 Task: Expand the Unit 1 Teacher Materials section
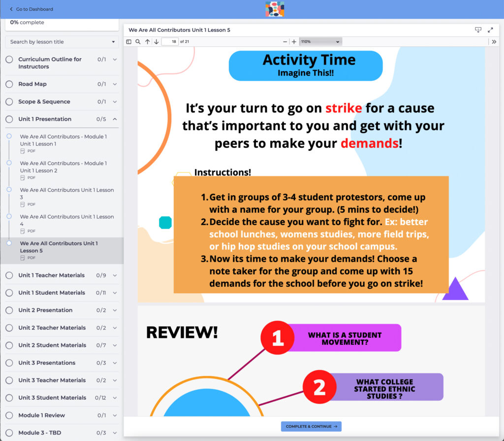point(115,275)
